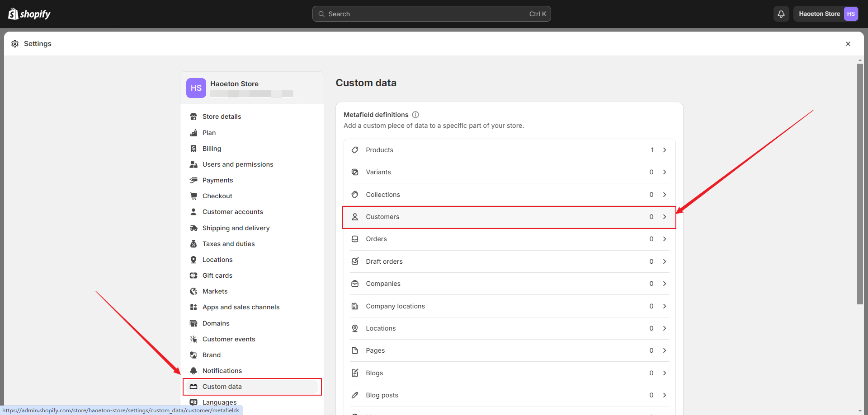The height and width of the screenshot is (415, 868).
Task: Click Haeoton Store name in sidebar header
Action: pyautogui.click(x=234, y=84)
